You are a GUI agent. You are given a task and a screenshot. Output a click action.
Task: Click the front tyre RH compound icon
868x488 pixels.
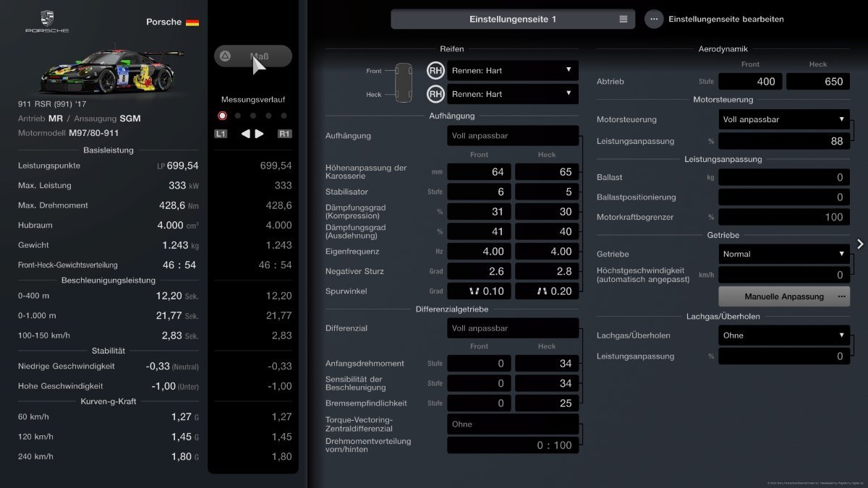pos(435,71)
